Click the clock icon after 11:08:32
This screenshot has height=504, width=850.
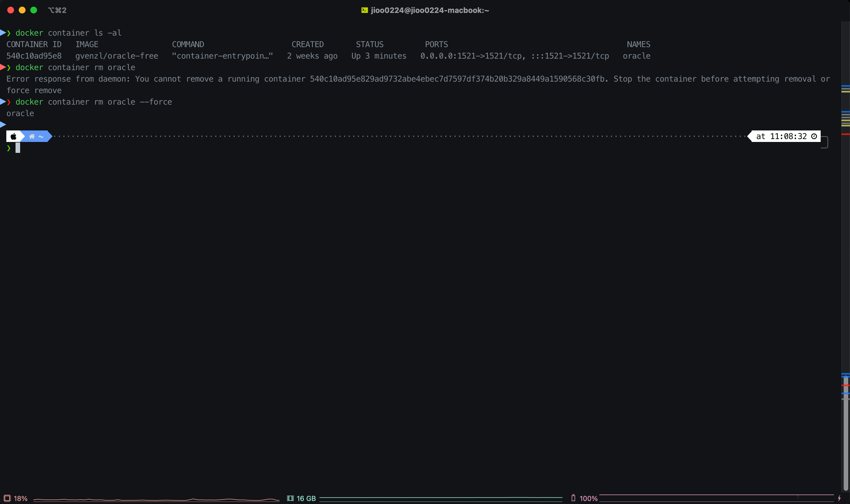click(x=814, y=136)
